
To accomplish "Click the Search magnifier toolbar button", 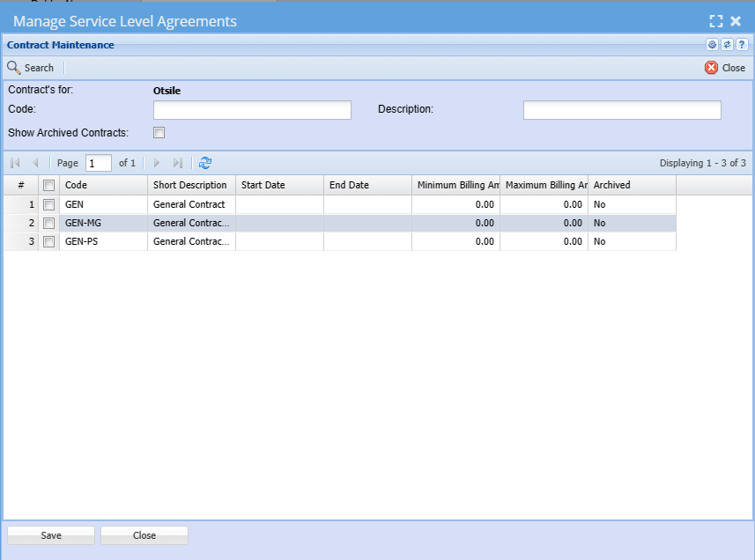I will [31, 68].
